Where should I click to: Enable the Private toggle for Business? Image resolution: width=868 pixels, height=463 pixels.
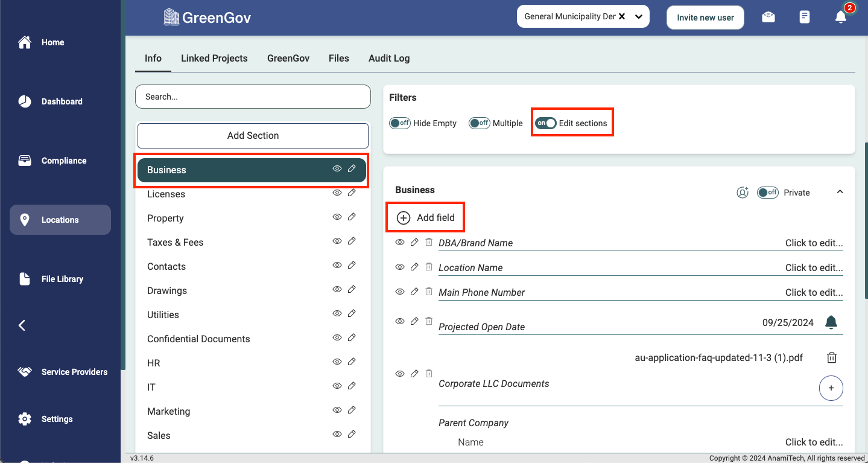click(x=768, y=193)
